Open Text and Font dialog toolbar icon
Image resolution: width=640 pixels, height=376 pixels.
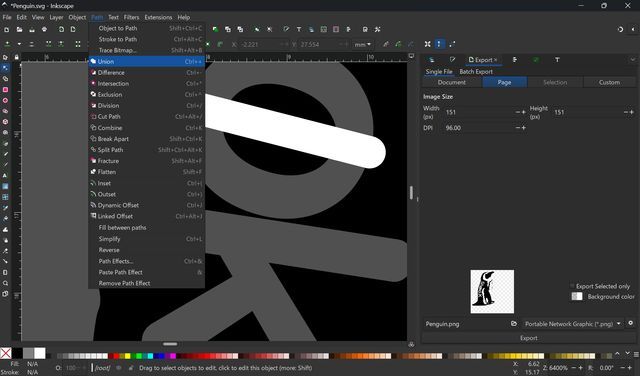(x=299, y=29)
